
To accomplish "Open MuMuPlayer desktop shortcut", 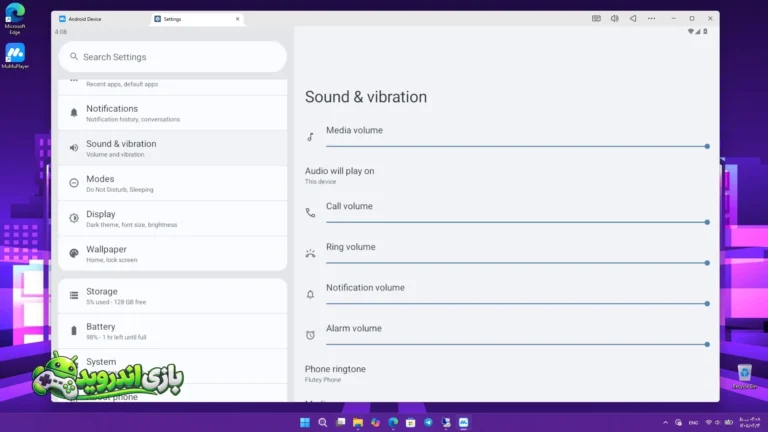I will 15,56.
